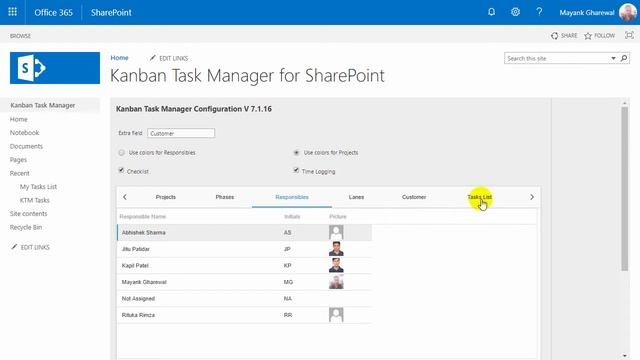Screen dimensions: 640x360
Task: Open the notifications bell
Action: tap(491, 12)
